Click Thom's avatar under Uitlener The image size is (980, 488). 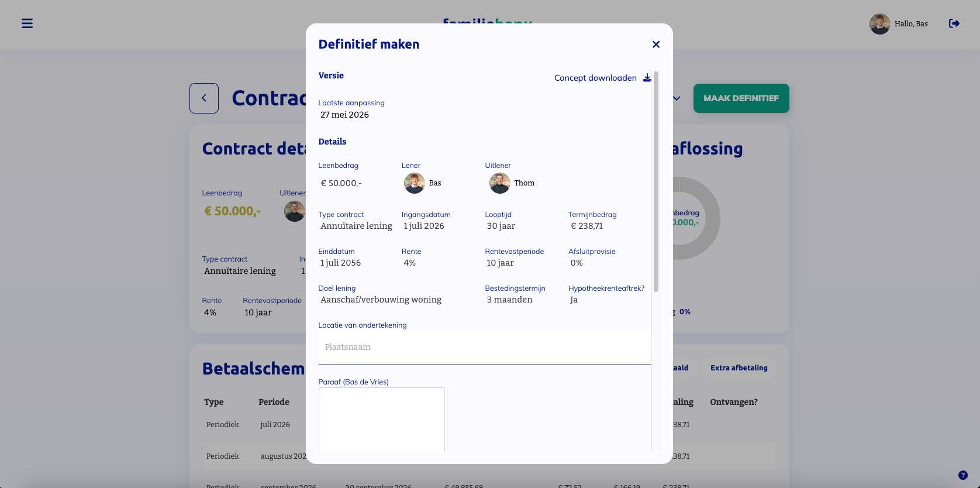coord(499,183)
